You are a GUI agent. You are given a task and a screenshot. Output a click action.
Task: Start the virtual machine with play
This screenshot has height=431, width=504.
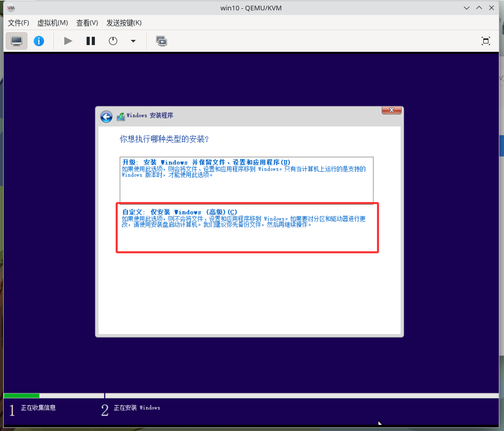[x=68, y=41]
